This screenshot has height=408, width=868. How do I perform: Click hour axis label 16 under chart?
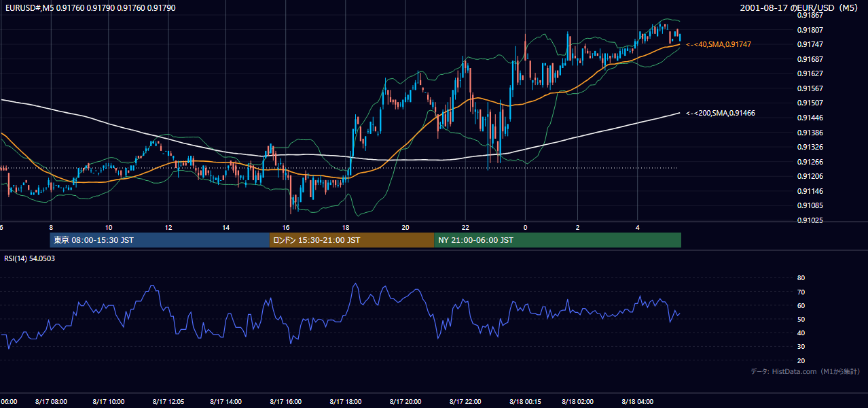(287, 227)
